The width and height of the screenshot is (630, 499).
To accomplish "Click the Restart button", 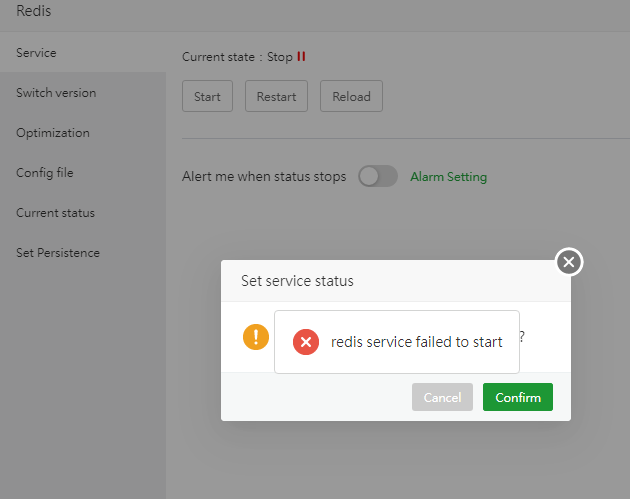I will pyautogui.click(x=276, y=97).
